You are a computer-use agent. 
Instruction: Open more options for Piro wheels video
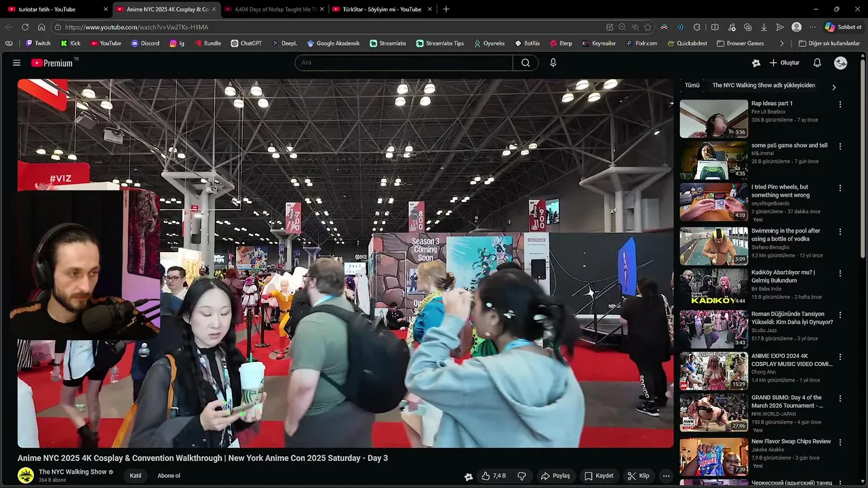[x=840, y=188]
